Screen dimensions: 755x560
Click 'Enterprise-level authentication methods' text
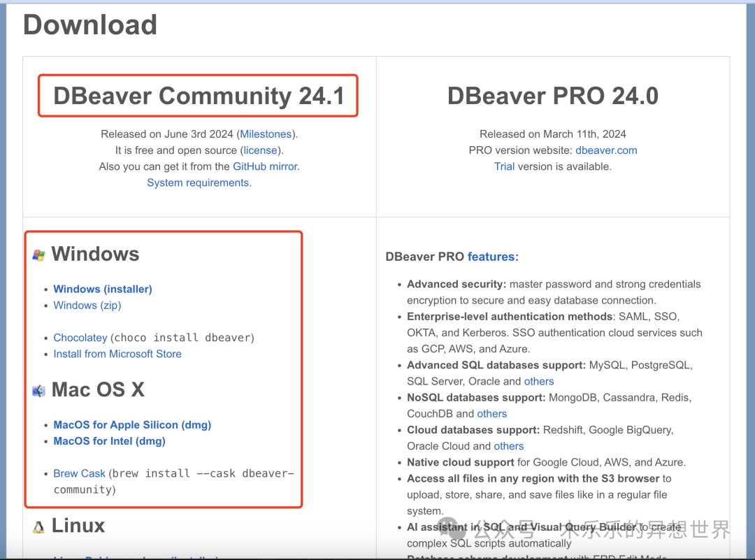click(510, 316)
